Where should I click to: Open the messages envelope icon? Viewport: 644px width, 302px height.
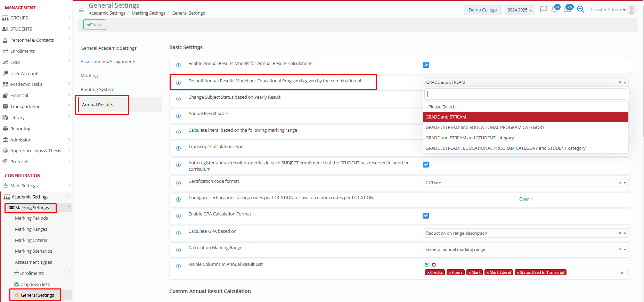click(567, 9)
